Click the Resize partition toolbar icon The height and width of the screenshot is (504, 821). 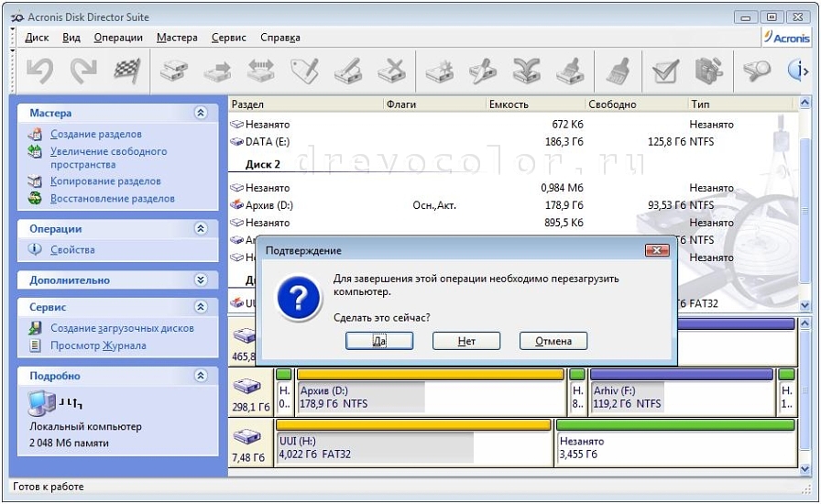coord(261,71)
